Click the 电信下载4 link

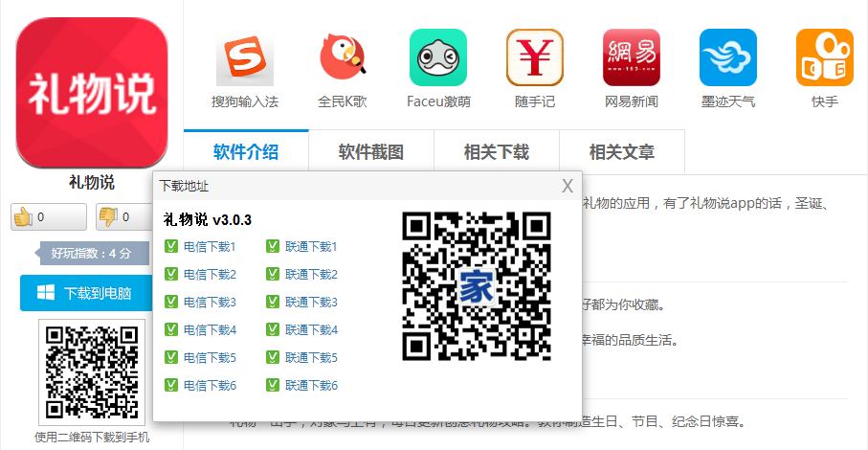[210, 330]
